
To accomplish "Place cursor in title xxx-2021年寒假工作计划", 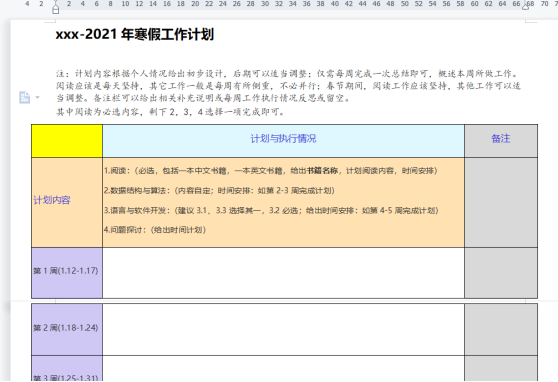I will tap(135, 34).
